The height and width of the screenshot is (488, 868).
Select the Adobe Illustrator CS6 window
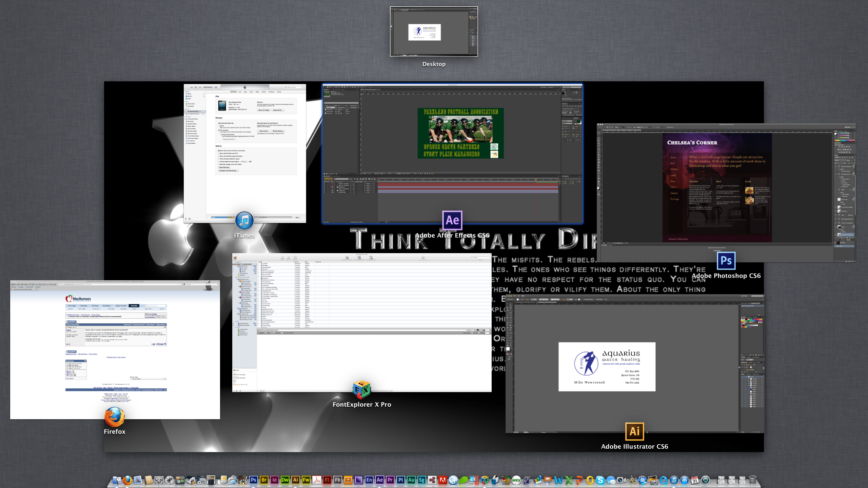tap(635, 364)
